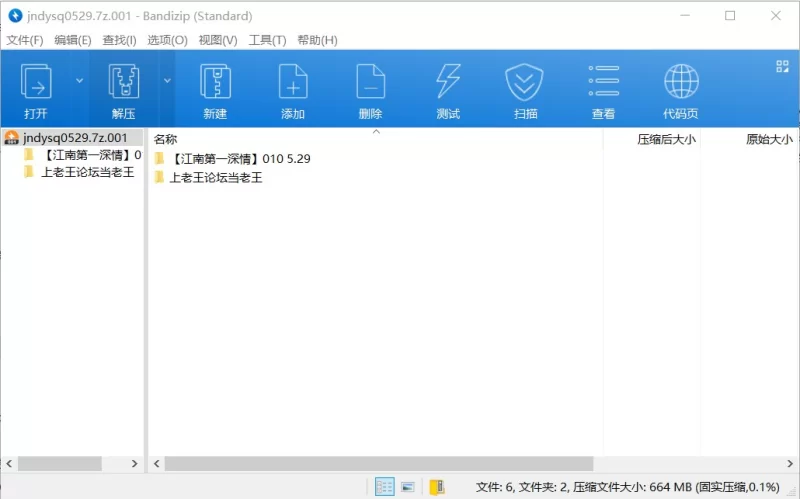Screen dimensions: 800x499
Task: Click the status bar text showing 664 MB
Action: click(x=628, y=487)
